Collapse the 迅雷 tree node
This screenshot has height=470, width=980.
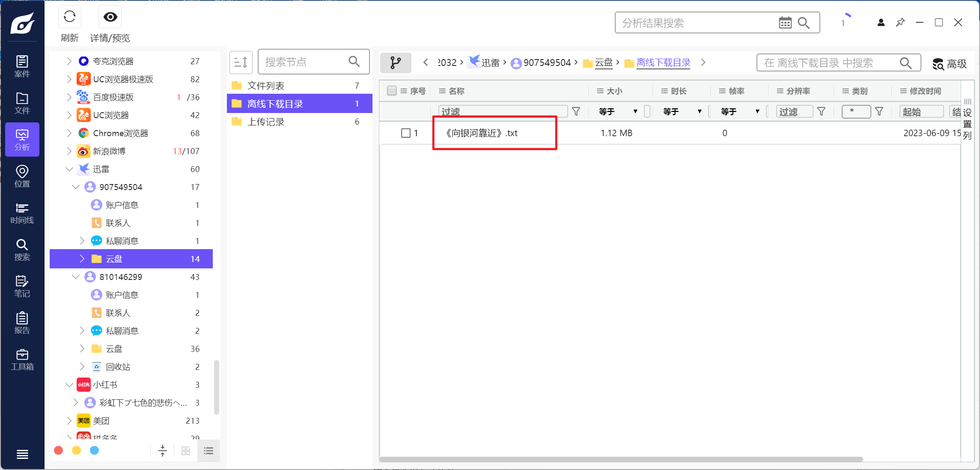pyautogui.click(x=69, y=169)
